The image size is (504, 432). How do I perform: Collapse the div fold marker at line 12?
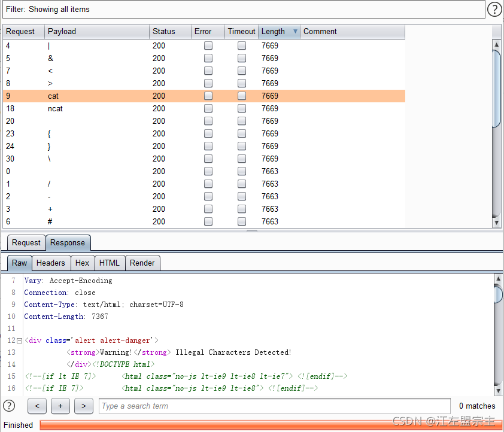click(x=19, y=341)
